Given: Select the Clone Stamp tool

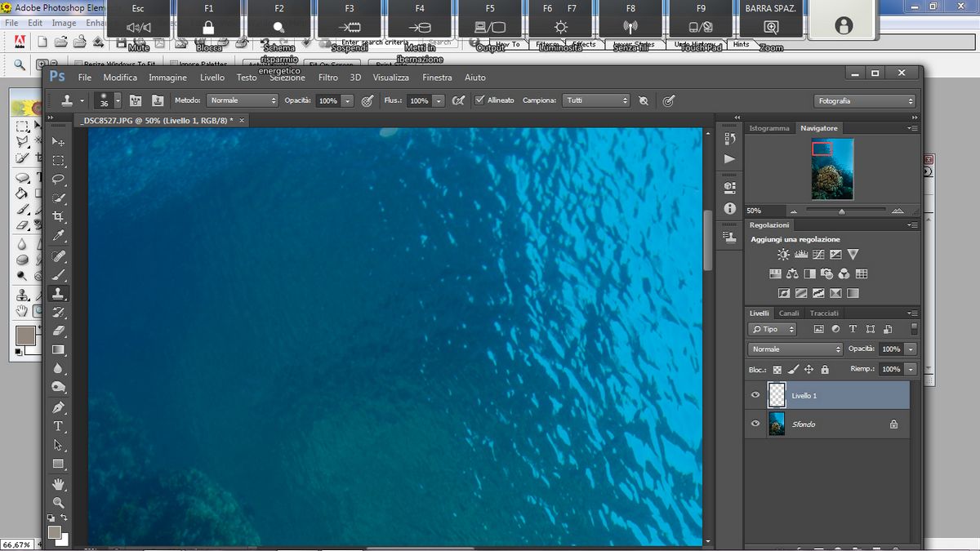Looking at the screenshot, I should click(58, 294).
